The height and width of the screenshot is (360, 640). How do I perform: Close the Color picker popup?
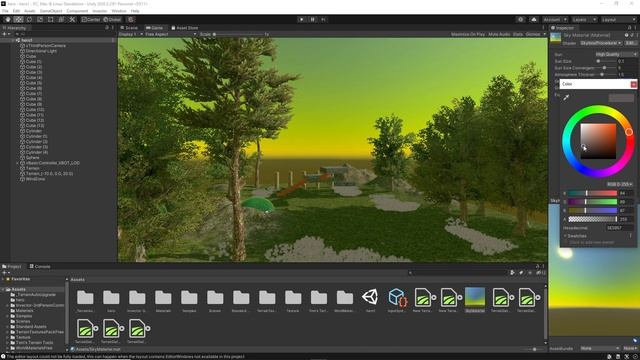click(633, 84)
